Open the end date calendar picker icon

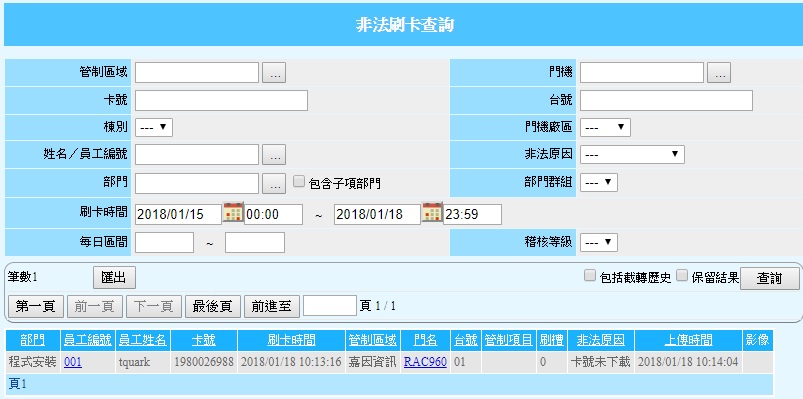pyautogui.click(x=432, y=213)
